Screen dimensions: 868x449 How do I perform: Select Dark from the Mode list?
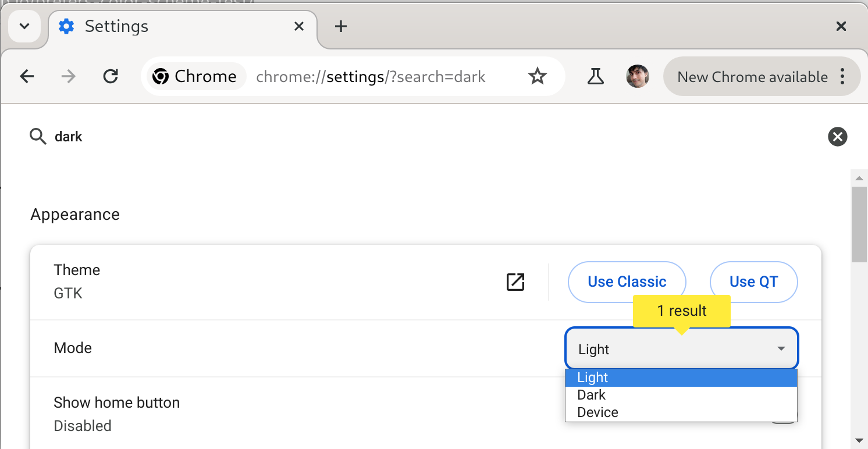[x=592, y=395]
